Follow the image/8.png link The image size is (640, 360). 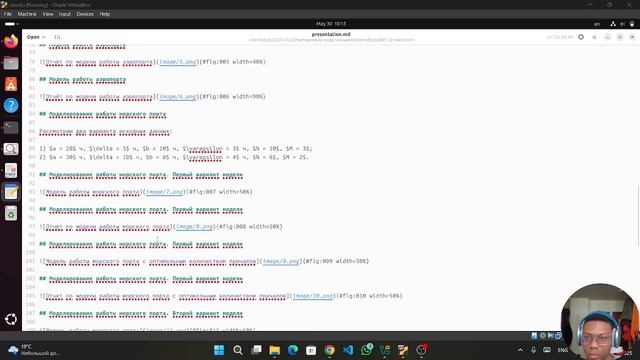[194, 226]
